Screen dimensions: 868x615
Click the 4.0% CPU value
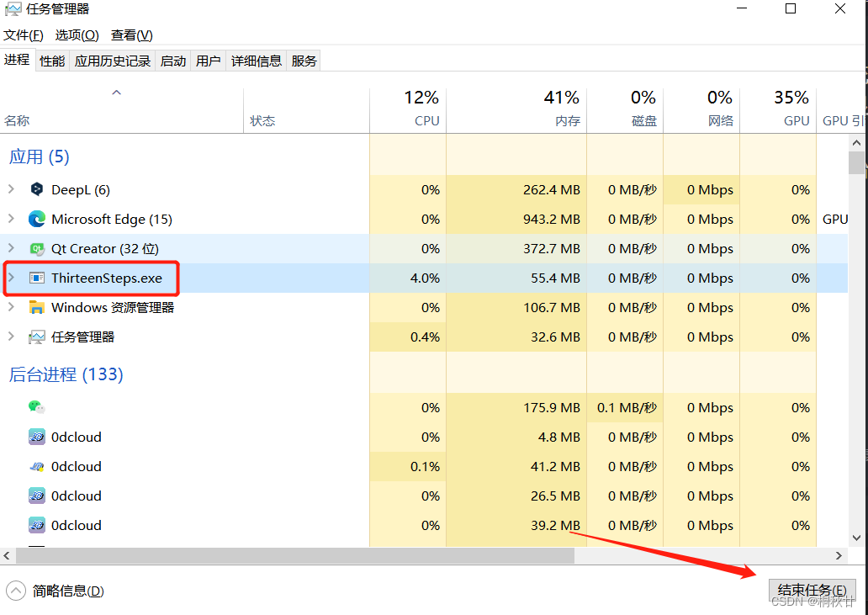coord(425,278)
